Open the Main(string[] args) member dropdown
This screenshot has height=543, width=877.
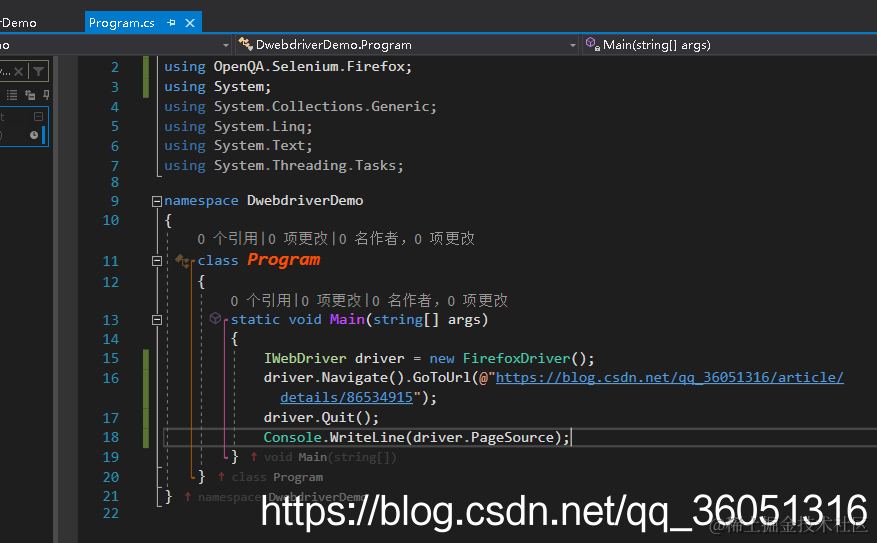point(657,45)
